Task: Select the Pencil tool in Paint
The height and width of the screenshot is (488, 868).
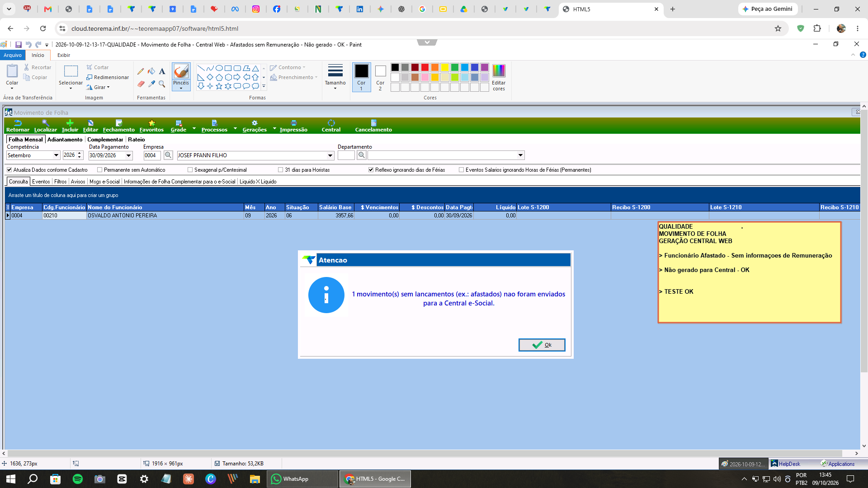Action: point(141,71)
